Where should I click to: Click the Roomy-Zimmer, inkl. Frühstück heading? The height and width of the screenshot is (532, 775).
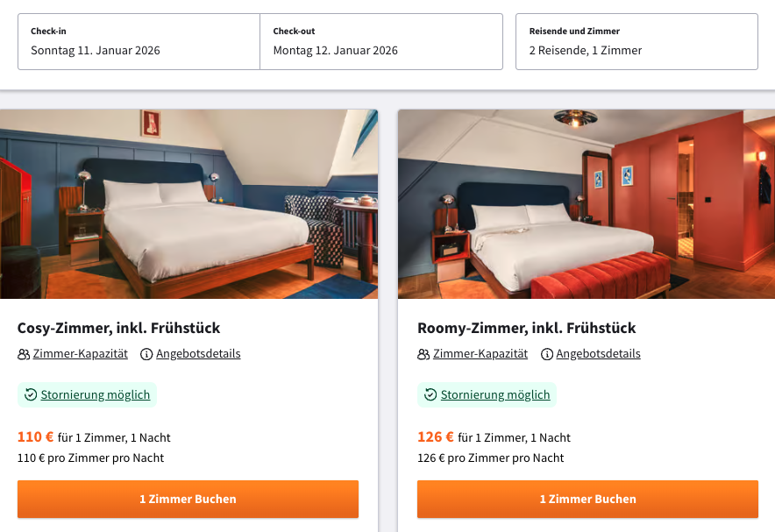coord(526,328)
